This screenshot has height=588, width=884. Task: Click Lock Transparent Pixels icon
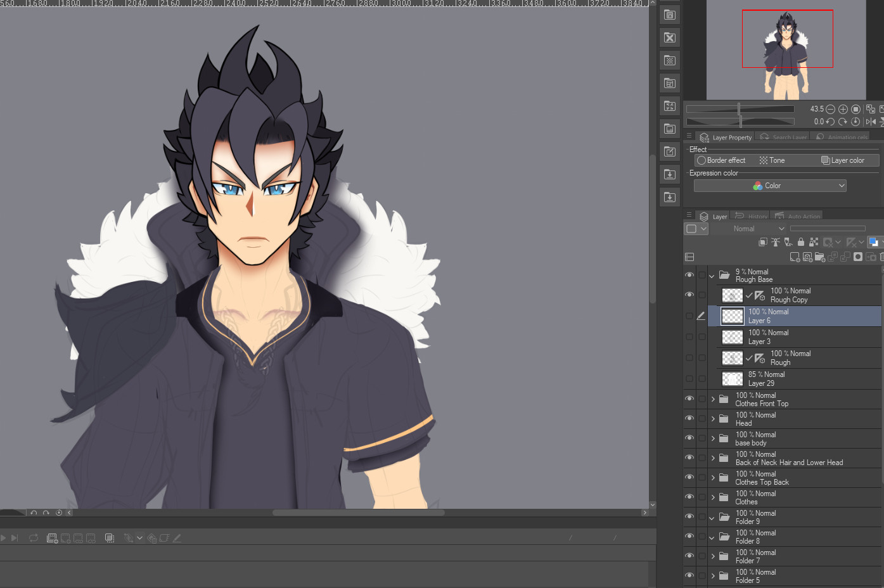[x=814, y=242]
